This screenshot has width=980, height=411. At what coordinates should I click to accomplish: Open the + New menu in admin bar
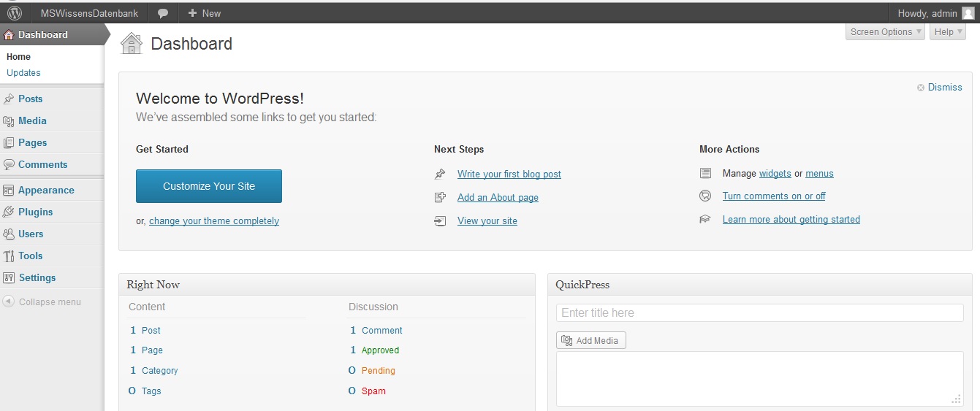(204, 13)
